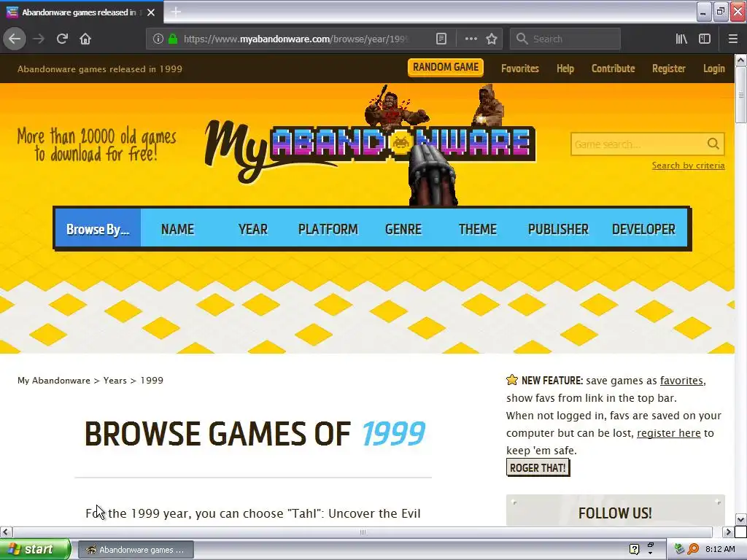Open the Login link
This screenshot has height=560, width=747.
[713, 69]
